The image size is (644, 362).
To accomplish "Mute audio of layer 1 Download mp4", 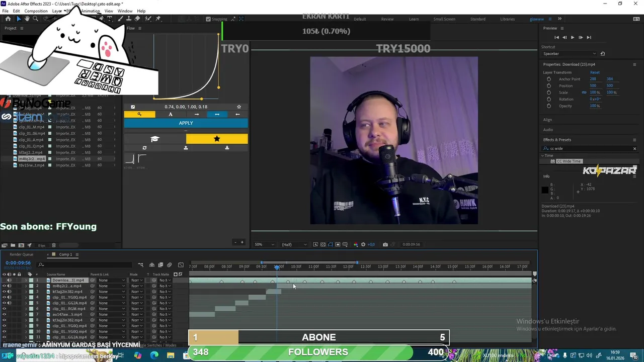I will (x=9, y=280).
